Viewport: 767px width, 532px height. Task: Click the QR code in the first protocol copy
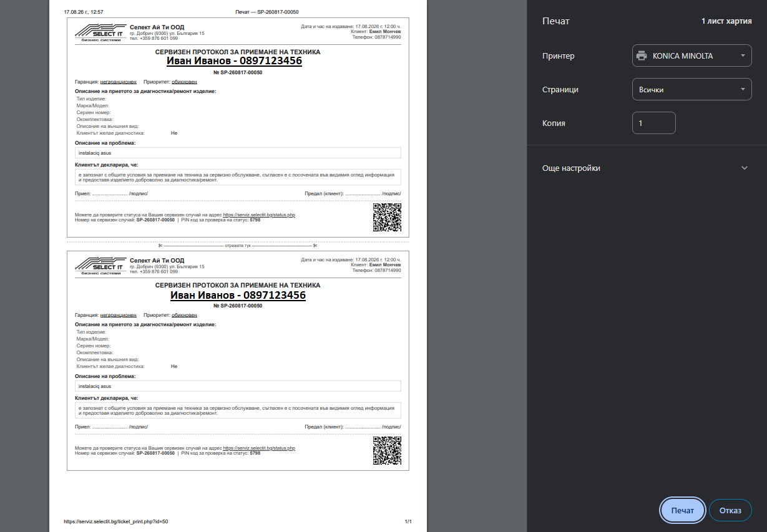click(x=387, y=217)
